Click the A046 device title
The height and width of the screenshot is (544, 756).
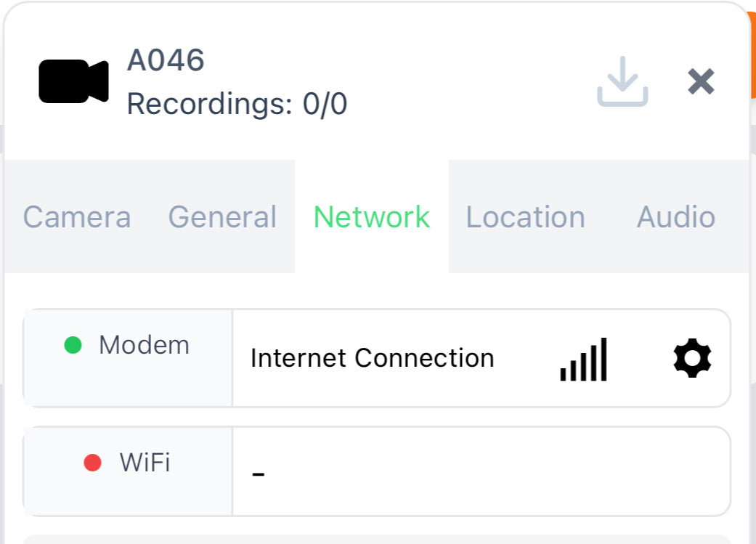tap(165, 61)
